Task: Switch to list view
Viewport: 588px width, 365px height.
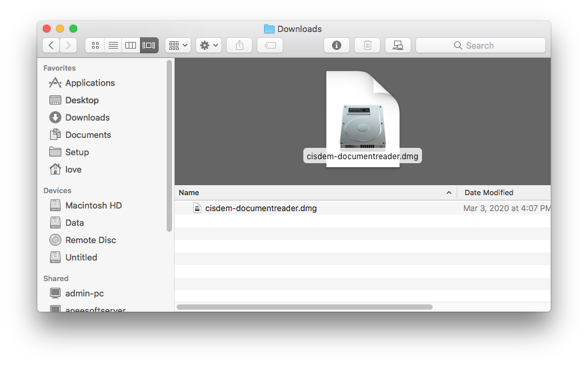Action: coord(113,45)
